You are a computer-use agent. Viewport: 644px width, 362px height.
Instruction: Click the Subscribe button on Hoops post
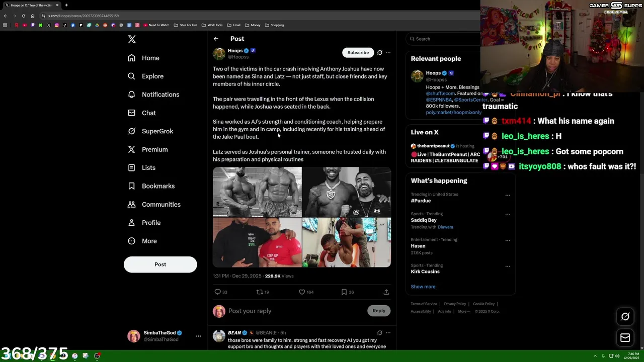tap(358, 52)
